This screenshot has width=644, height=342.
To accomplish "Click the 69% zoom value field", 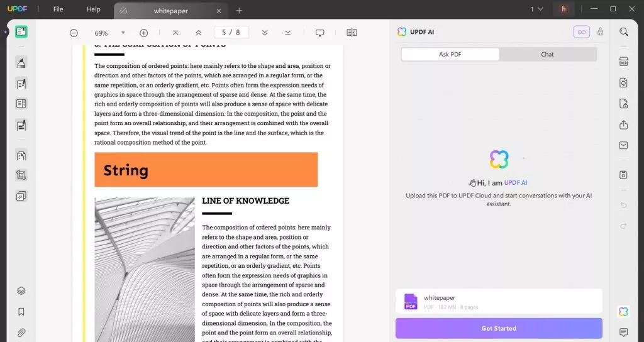I will pos(101,33).
